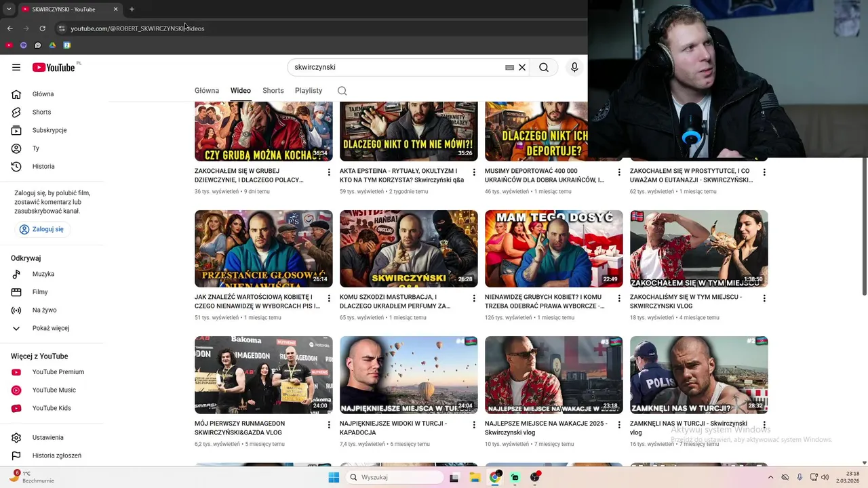Reload the page in Chrome
The width and height of the screenshot is (868, 488).
tap(42, 28)
